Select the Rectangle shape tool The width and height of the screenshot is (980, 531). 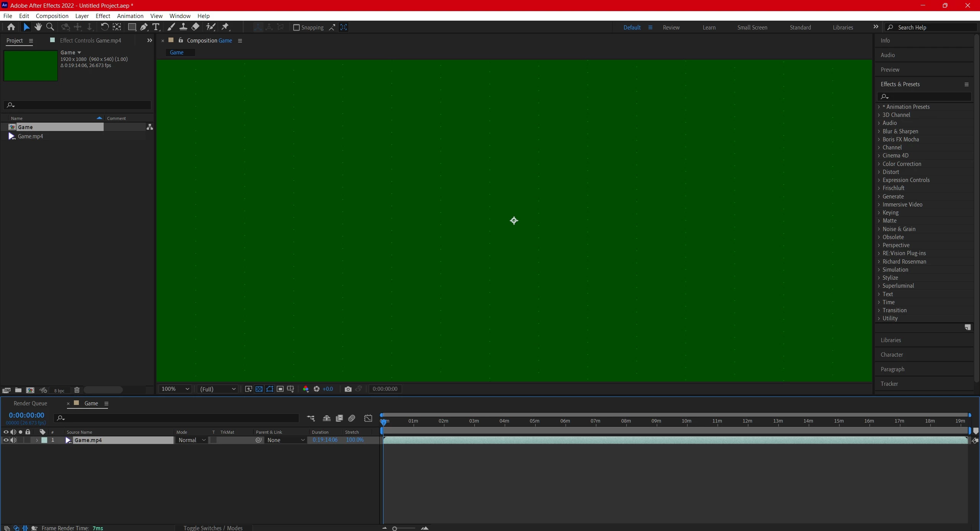(x=131, y=27)
